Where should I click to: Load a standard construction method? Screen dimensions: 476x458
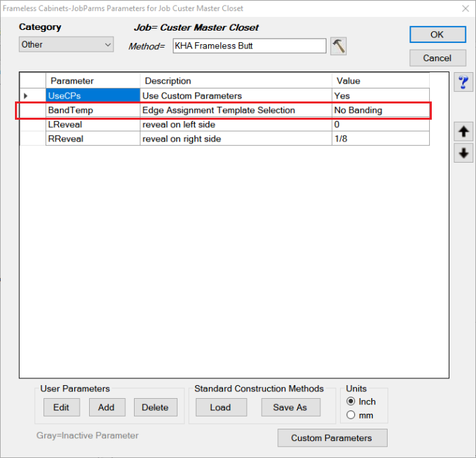(x=220, y=407)
